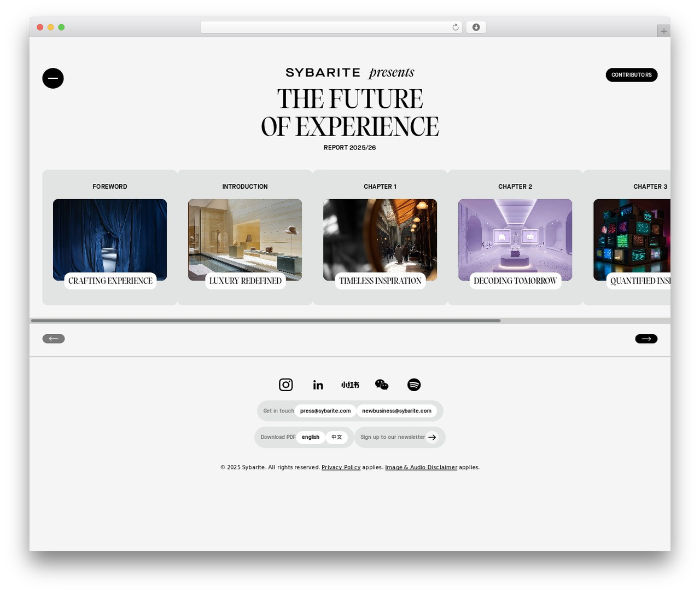The width and height of the screenshot is (700, 593).
Task: Email press@sybarite.com
Action: 325,411
